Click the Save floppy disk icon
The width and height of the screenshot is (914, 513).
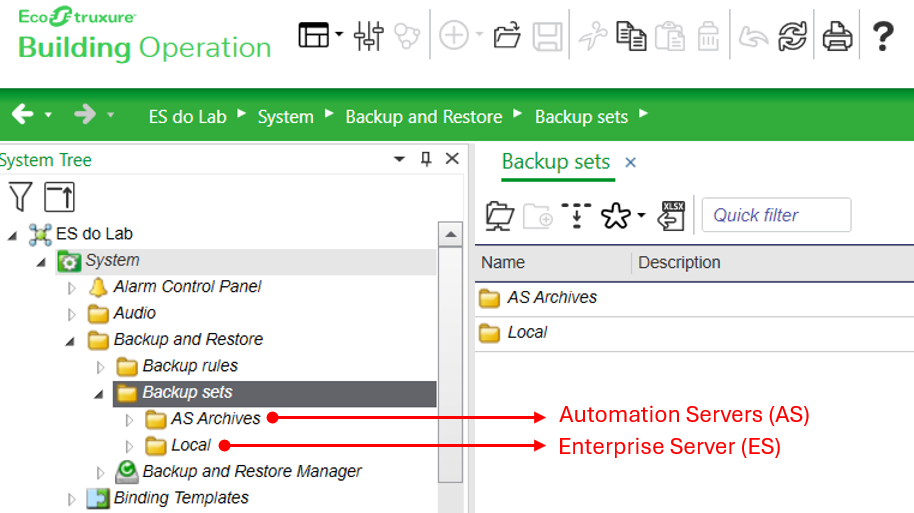tap(547, 36)
